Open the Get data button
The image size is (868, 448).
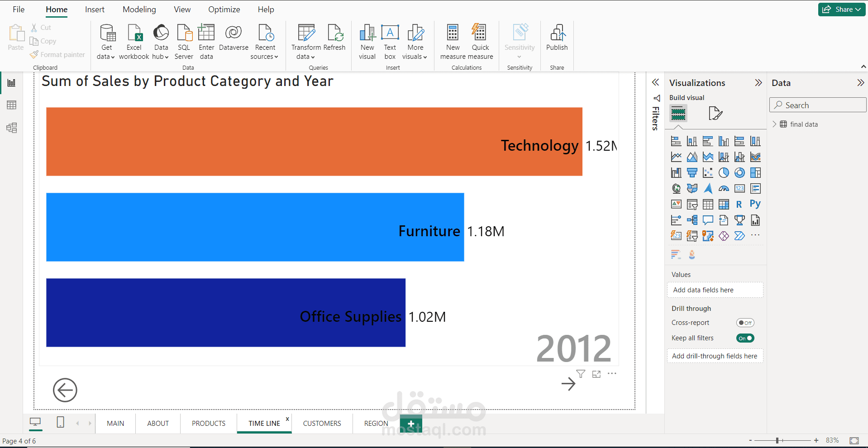point(106,42)
